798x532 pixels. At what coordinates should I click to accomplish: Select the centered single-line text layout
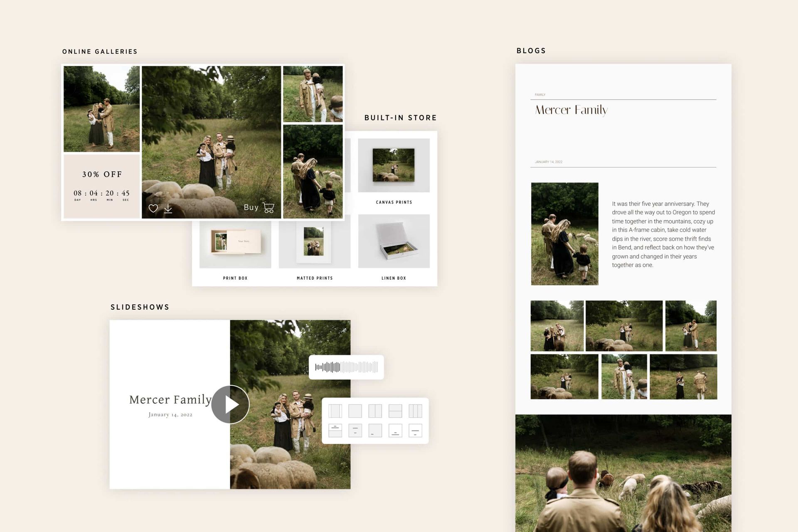click(x=416, y=430)
